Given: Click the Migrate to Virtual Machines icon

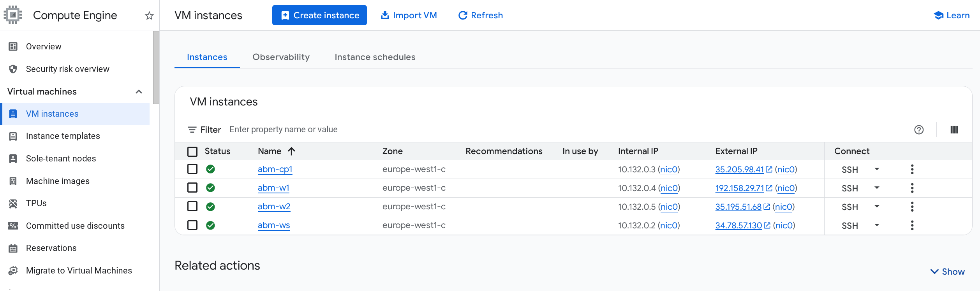Looking at the screenshot, I should [13, 270].
